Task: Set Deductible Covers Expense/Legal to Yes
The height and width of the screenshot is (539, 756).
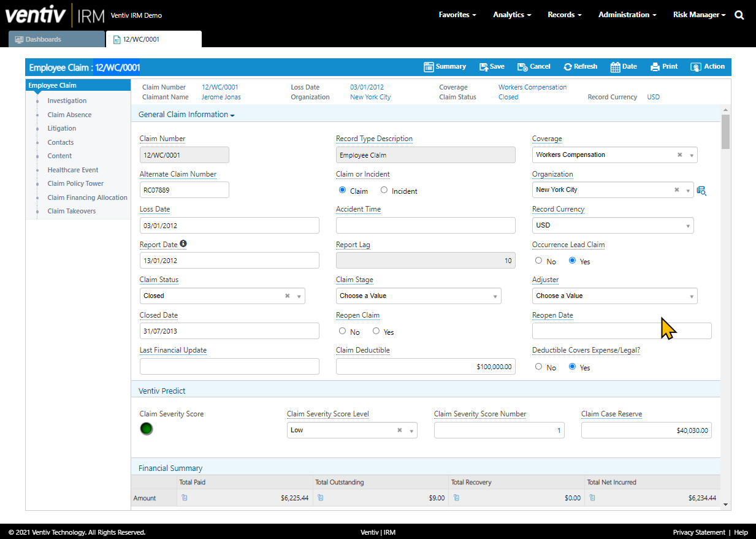Action: (572, 367)
